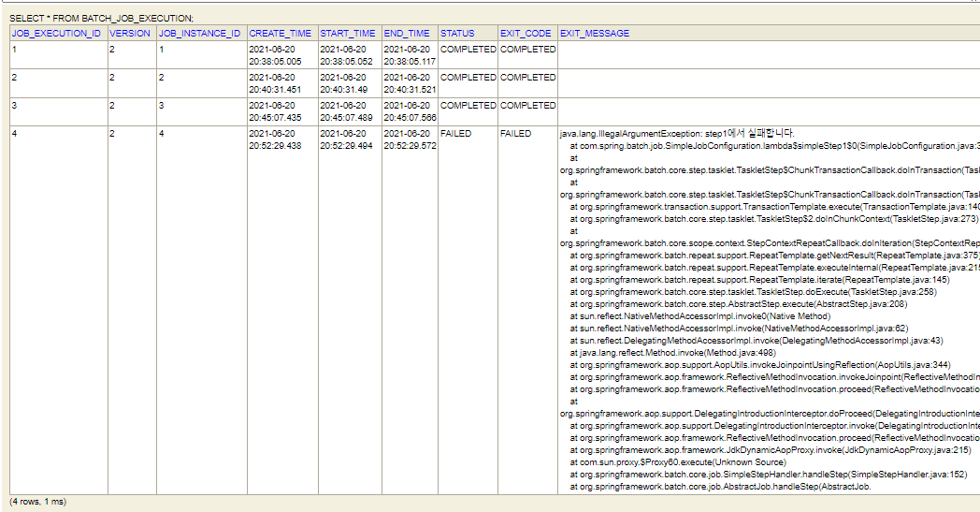Click the JOB_INSTANCE_ID column header

click(x=199, y=33)
